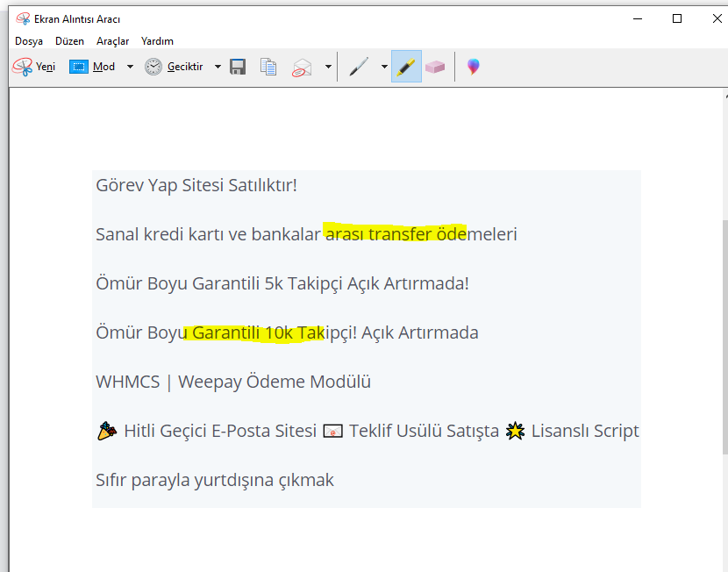Open the Düzen menu
728x572 pixels.
[69, 41]
